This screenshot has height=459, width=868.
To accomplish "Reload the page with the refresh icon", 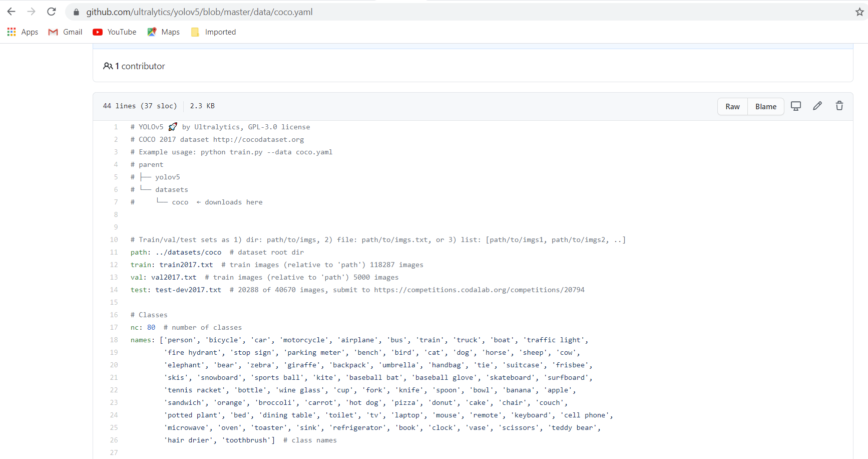I will 51,11.
